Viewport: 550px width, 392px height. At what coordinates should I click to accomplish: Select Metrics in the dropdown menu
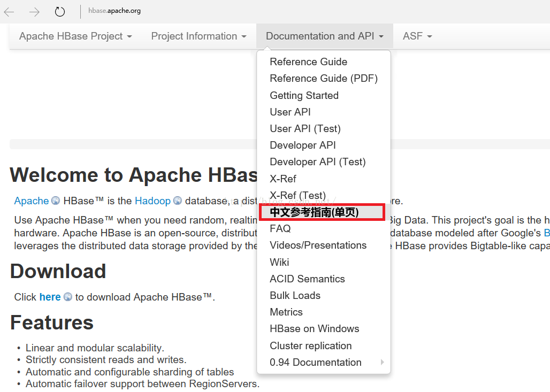286,312
